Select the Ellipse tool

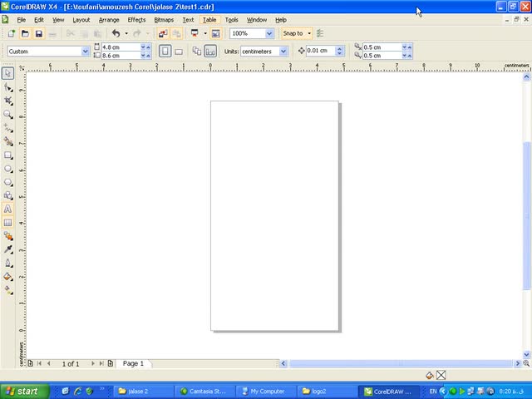(7, 169)
